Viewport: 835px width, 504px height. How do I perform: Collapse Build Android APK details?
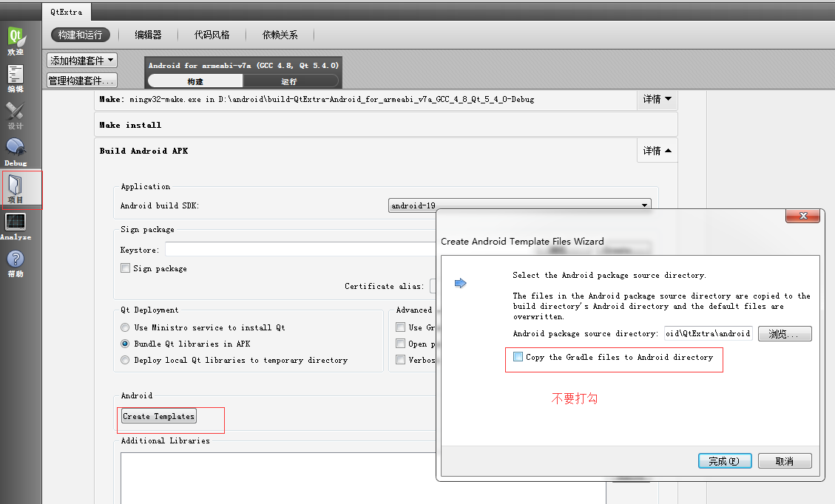[x=657, y=151]
